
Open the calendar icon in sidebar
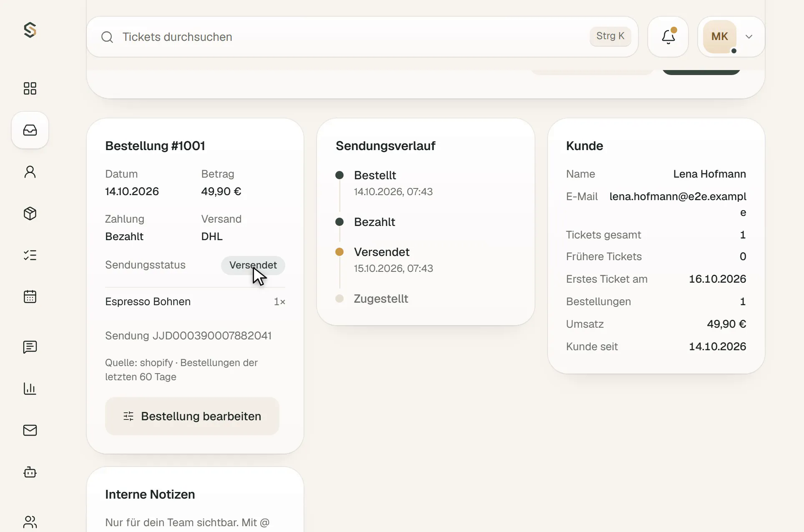(x=30, y=297)
